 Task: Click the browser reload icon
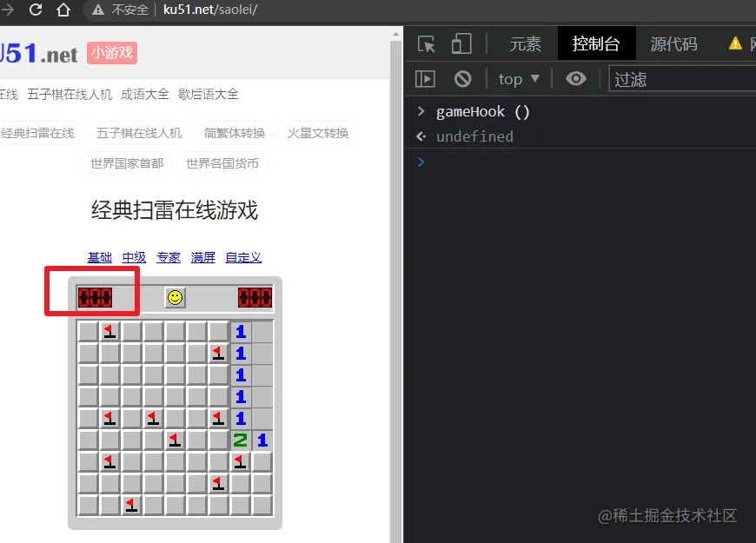[36, 10]
